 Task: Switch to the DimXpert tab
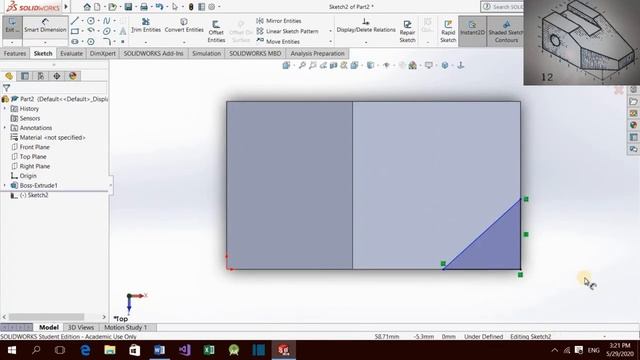(102, 53)
